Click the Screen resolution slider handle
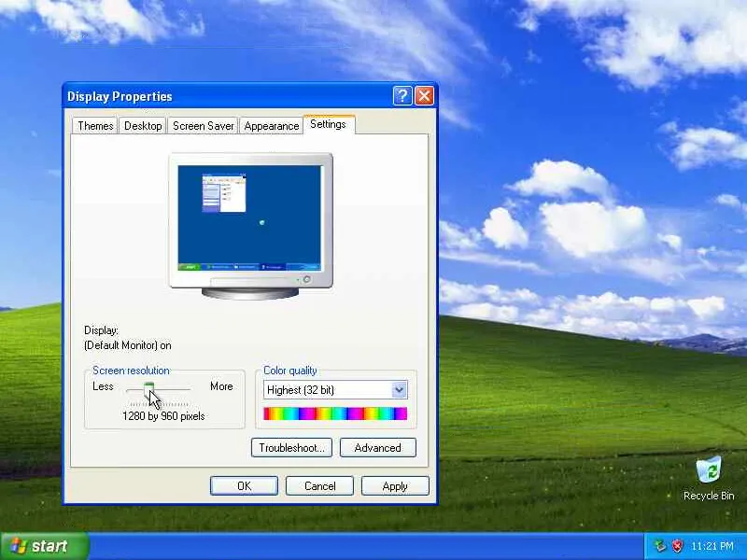747x560 pixels. pyautogui.click(x=149, y=390)
